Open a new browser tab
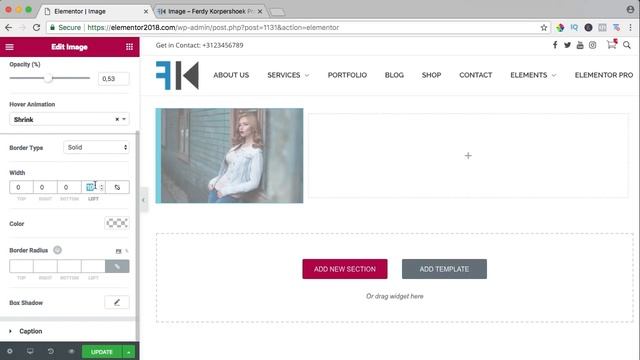 277,12
